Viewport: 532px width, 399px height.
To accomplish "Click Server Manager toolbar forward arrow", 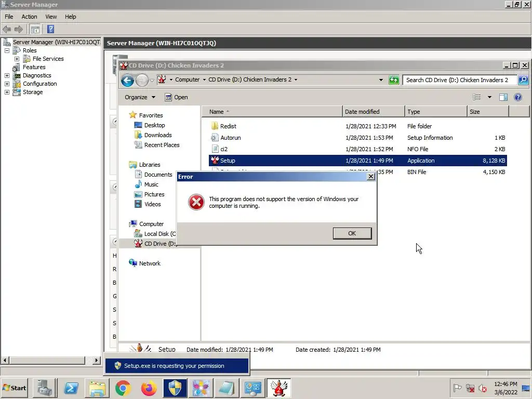I will pyautogui.click(x=19, y=29).
